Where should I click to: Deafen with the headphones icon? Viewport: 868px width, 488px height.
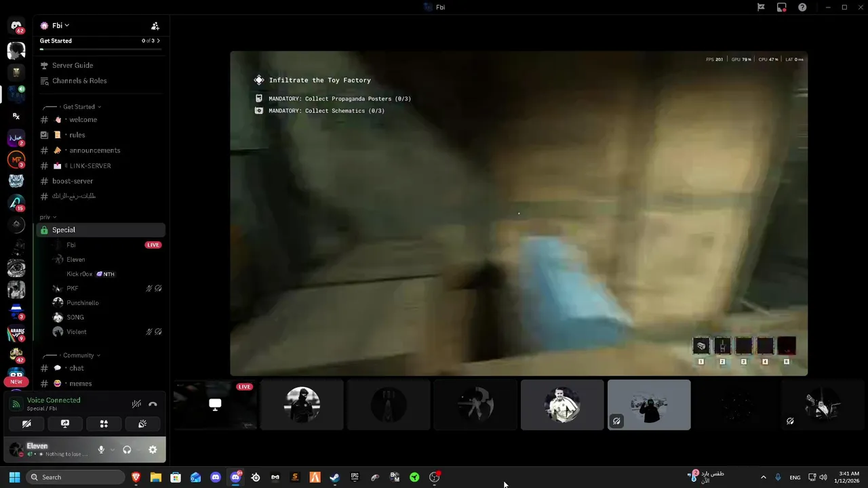pos(127,449)
